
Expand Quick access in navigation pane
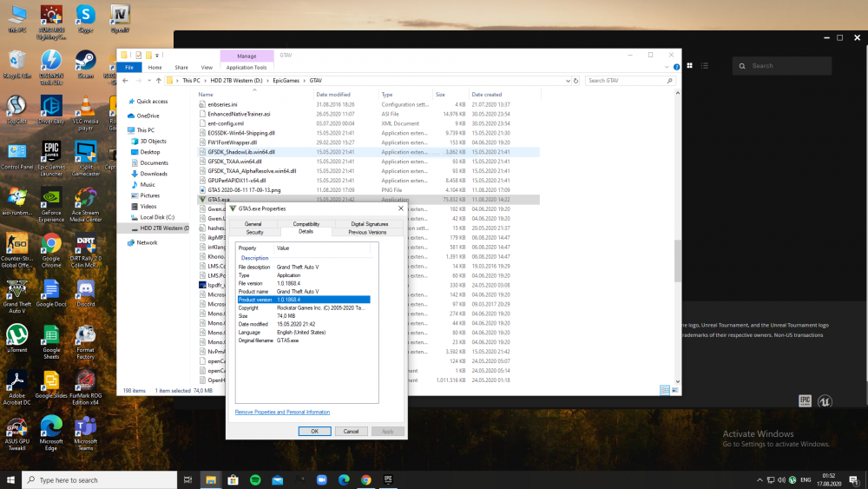pos(122,102)
